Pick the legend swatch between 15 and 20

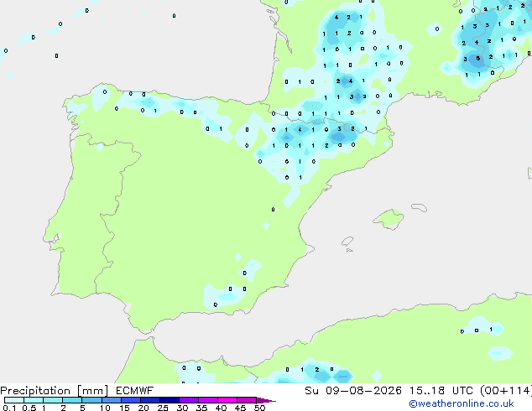click(130, 400)
